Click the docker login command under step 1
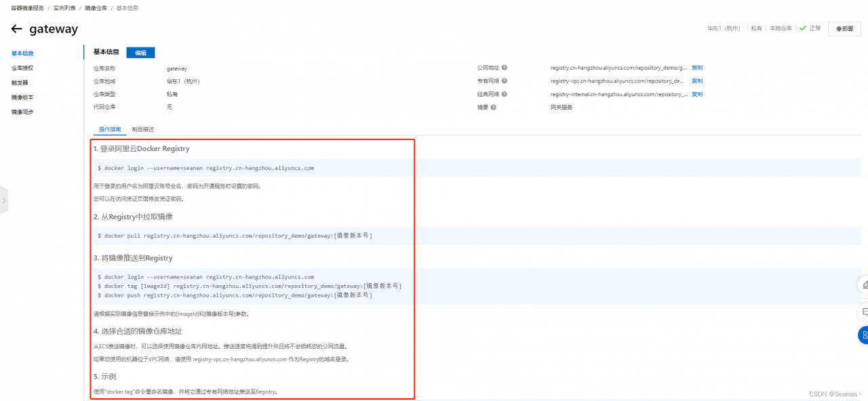Viewport: 868px width, 401px height. tap(205, 168)
